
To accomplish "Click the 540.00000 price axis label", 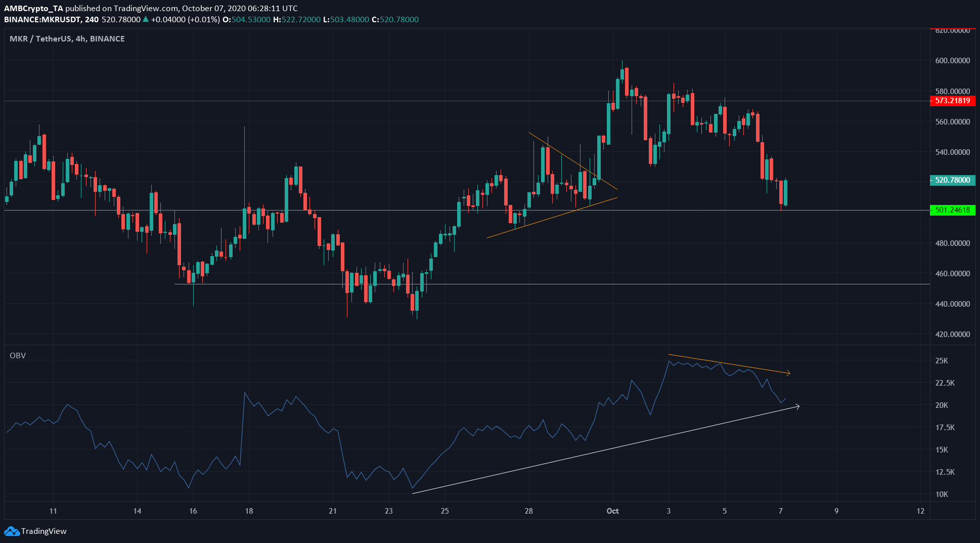I will pos(953,152).
